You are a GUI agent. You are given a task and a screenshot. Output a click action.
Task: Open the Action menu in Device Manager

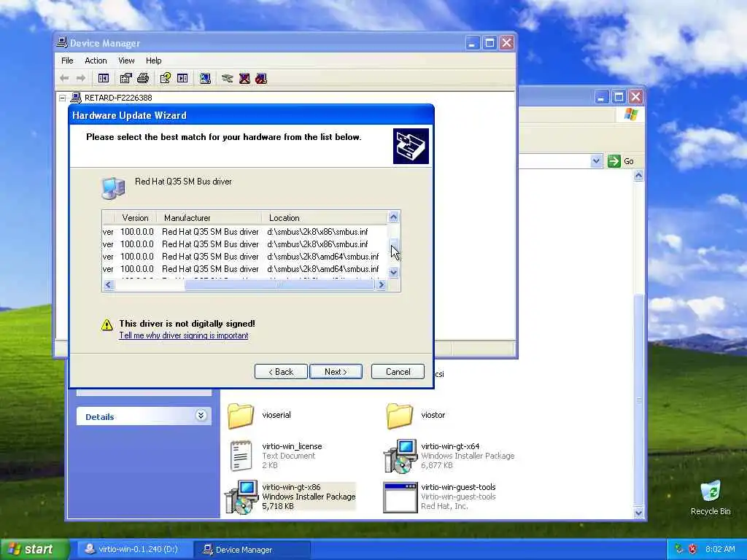[96, 61]
